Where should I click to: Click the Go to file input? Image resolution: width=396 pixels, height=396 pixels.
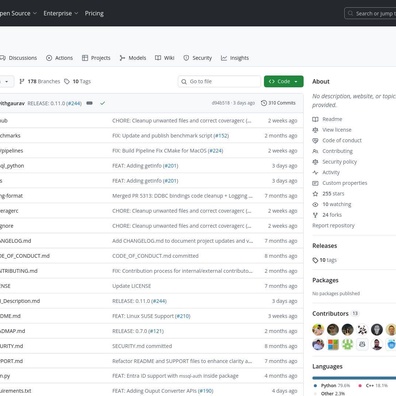click(219, 81)
